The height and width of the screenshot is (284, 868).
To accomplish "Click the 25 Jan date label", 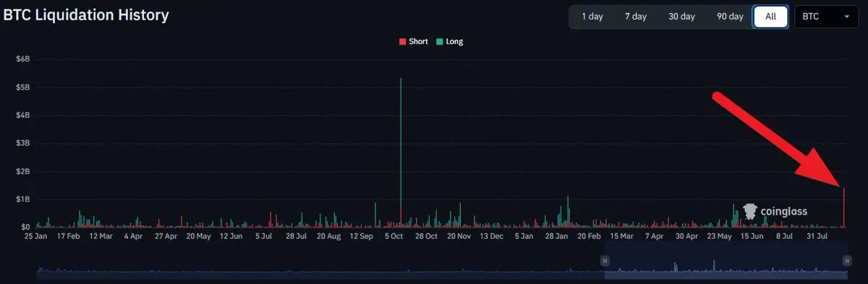I will [x=35, y=236].
